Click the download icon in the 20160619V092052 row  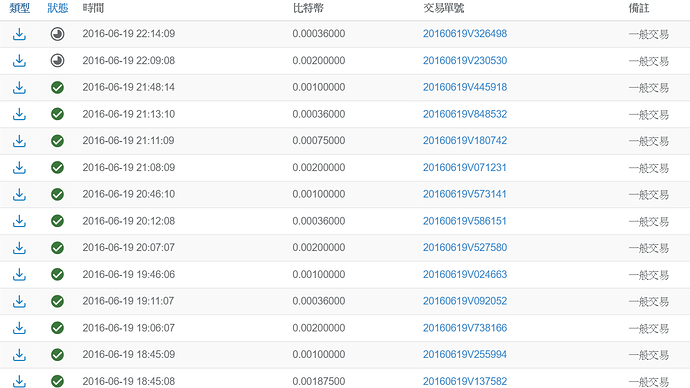coord(19,301)
